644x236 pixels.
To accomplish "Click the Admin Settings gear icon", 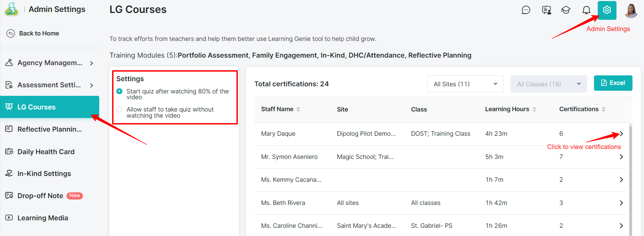I will tap(607, 10).
